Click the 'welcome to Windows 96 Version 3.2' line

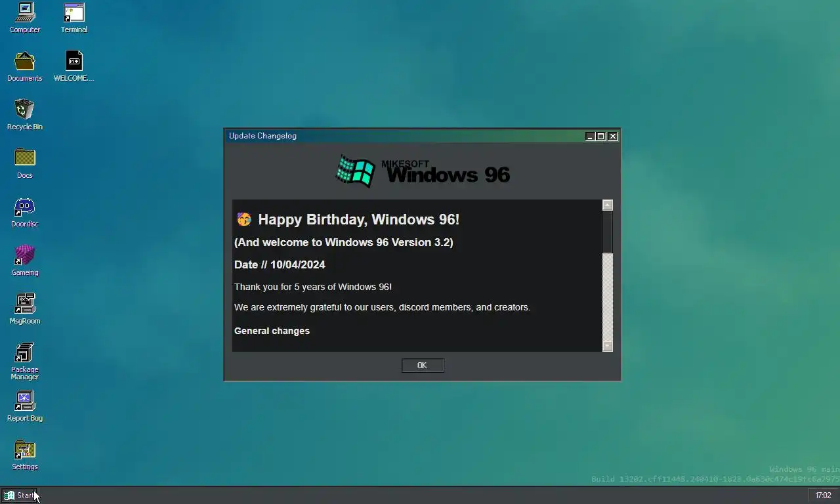tap(344, 242)
